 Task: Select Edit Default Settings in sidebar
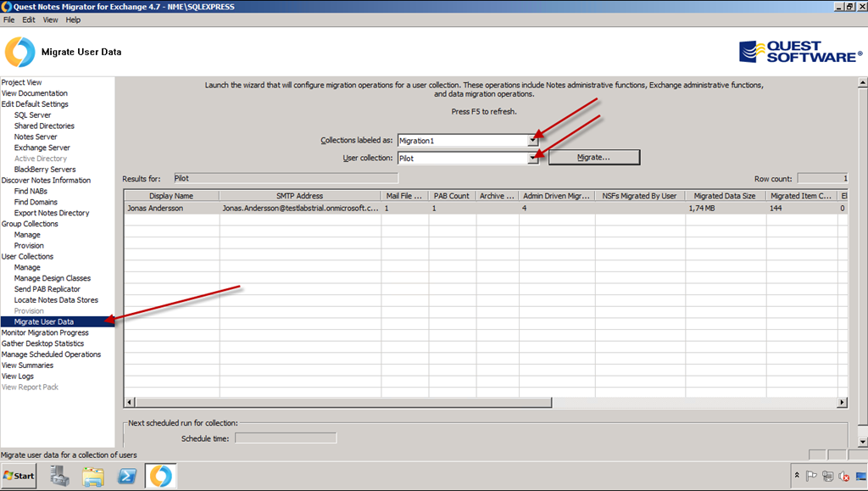(x=35, y=104)
